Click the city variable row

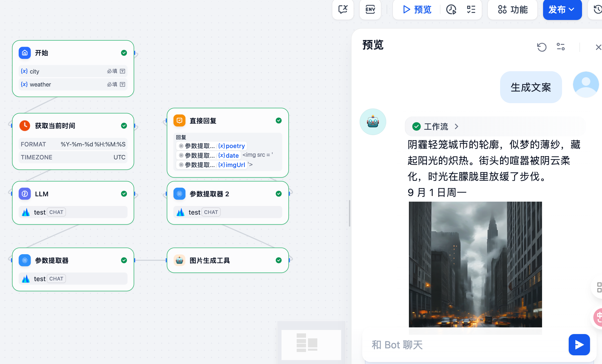[73, 71]
